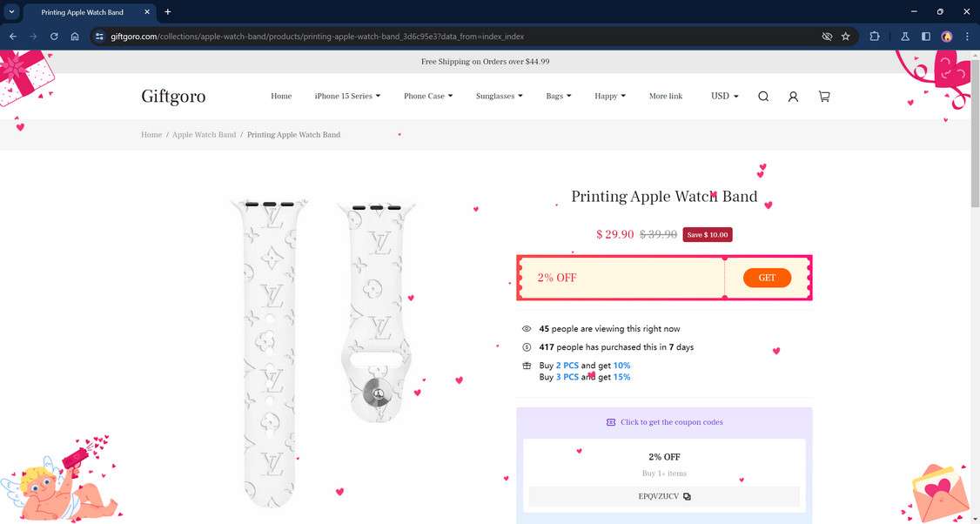Click to get the coupon codes link
980x524 pixels.
pos(671,422)
